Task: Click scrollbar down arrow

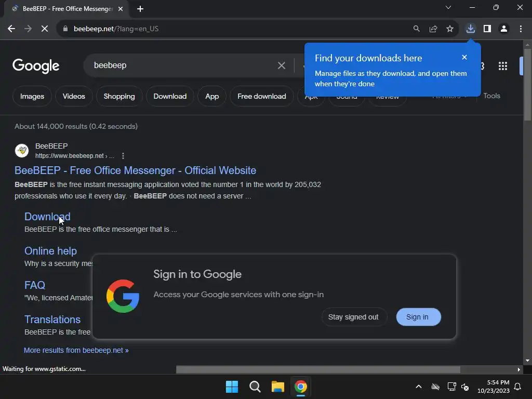Action: coord(527,361)
